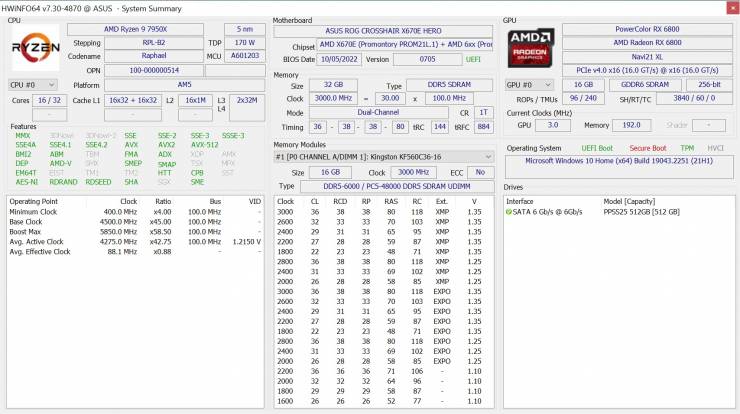The height and width of the screenshot is (414, 740).
Task: Select the 5 nm process field
Action: pyautogui.click(x=244, y=29)
